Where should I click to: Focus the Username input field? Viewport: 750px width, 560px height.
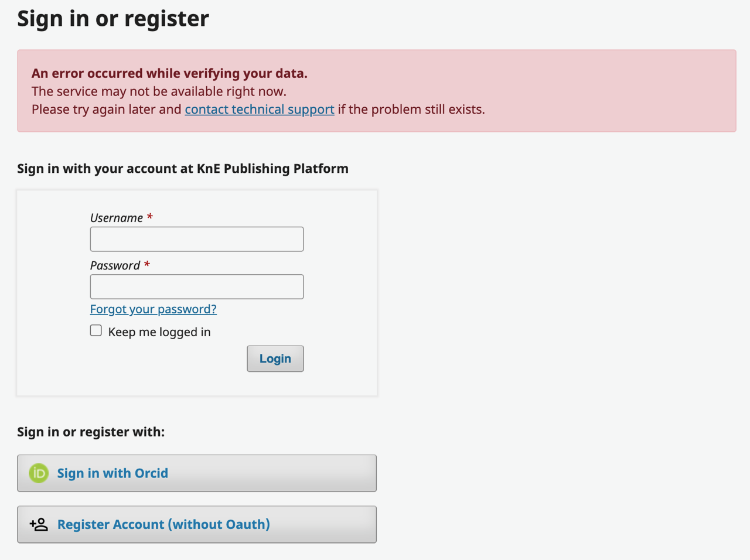[x=197, y=239]
